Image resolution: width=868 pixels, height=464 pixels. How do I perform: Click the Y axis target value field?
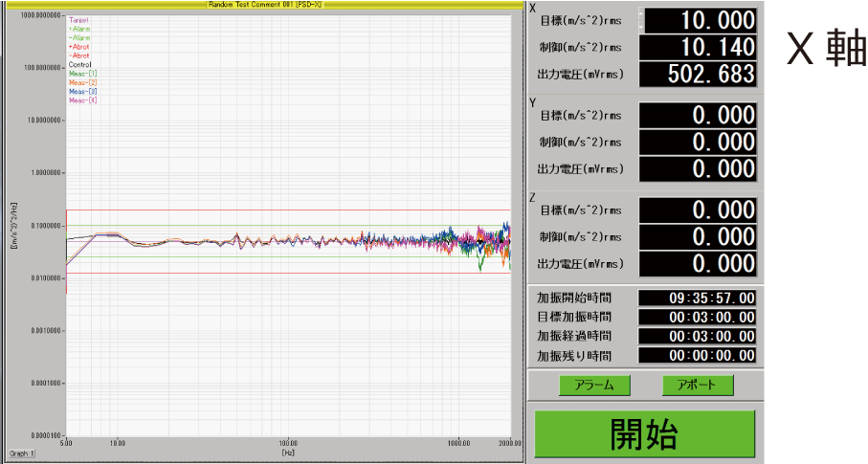point(698,115)
